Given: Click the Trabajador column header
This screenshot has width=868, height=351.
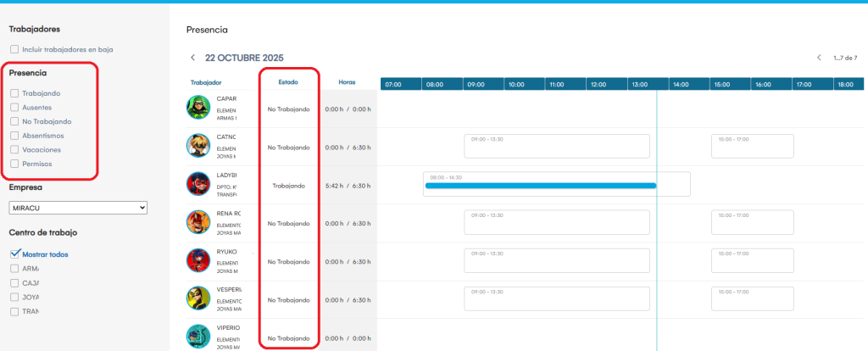Looking at the screenshot, I should 206,82.
